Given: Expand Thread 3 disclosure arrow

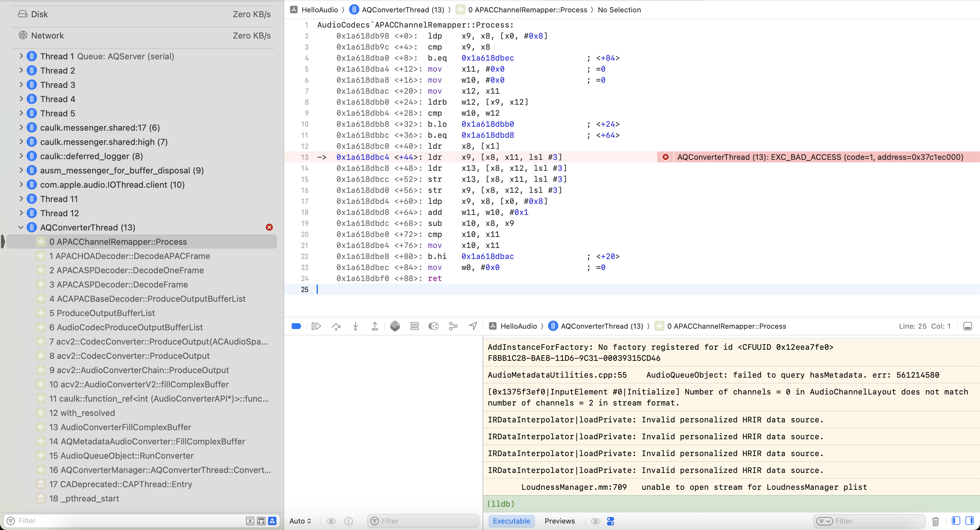Looking at the screenshot, I should click(21, 85).
